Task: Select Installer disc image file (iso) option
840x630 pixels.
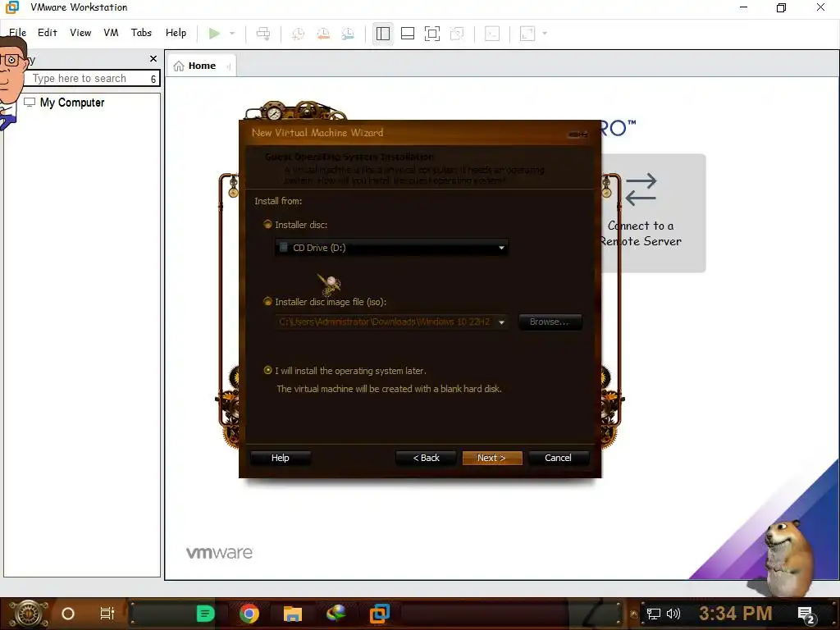Action: (x=267, y=302)
